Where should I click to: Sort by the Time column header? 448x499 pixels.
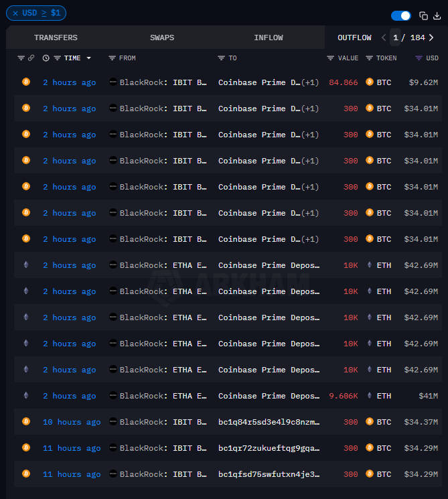pyautogui.click(x=72, y=58)
